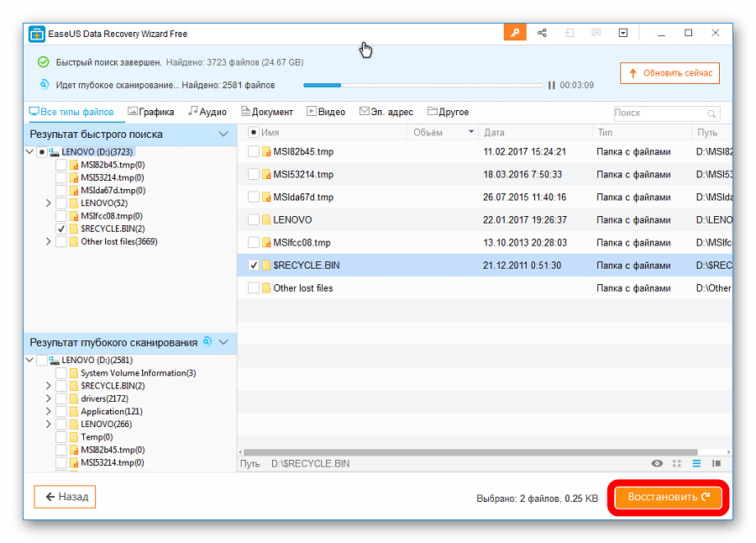Collapse LENOVO (D:)(3723) tree node
Viewport: 756px width, 543px height.
(29, 151)
